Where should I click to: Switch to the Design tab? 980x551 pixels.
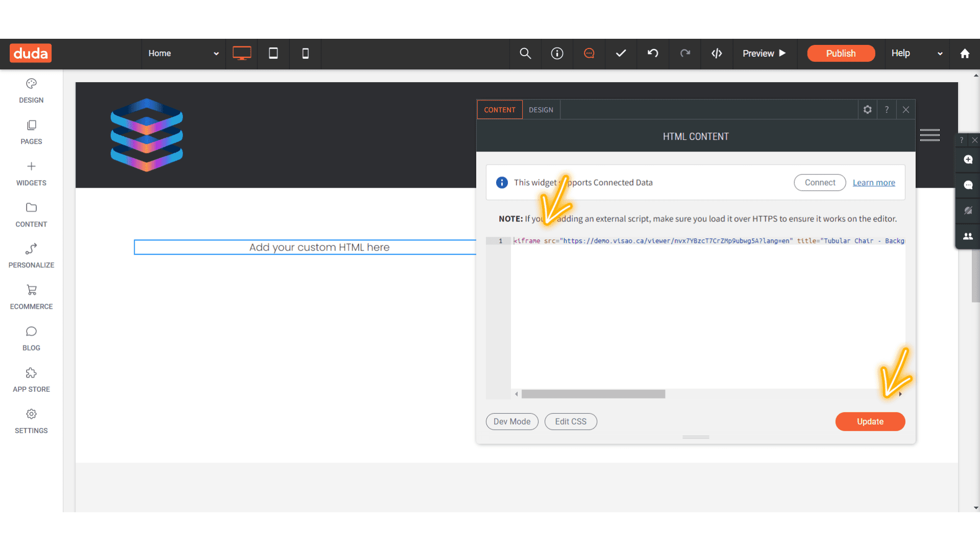pos(541,110)
